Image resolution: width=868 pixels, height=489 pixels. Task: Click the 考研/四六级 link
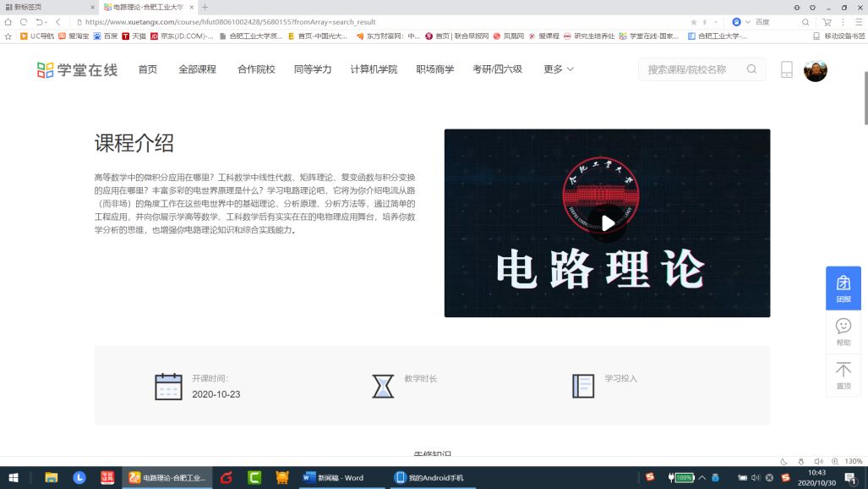[x=497, y=69]
